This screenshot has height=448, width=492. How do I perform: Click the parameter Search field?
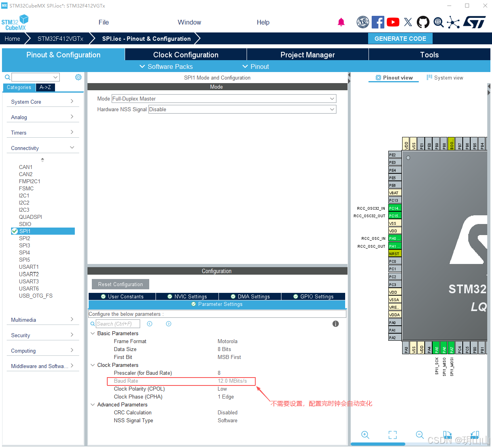click(x=118, y=324)
